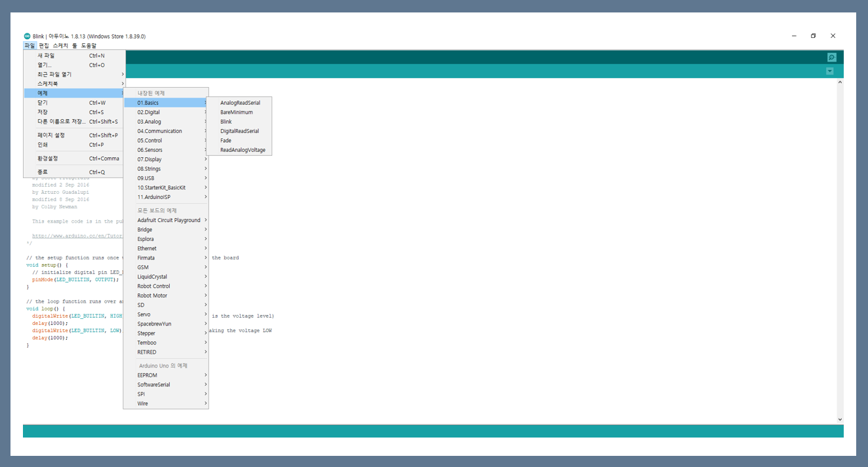
Task: Expand the SD examples submenu
Action: coord(166,305)
